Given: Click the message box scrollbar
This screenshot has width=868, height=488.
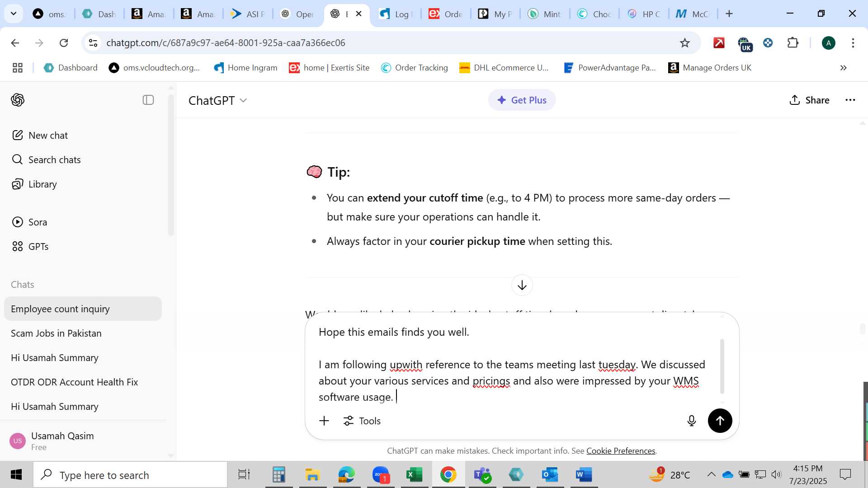Looking at the screenshot, I should tap(722, 366).
